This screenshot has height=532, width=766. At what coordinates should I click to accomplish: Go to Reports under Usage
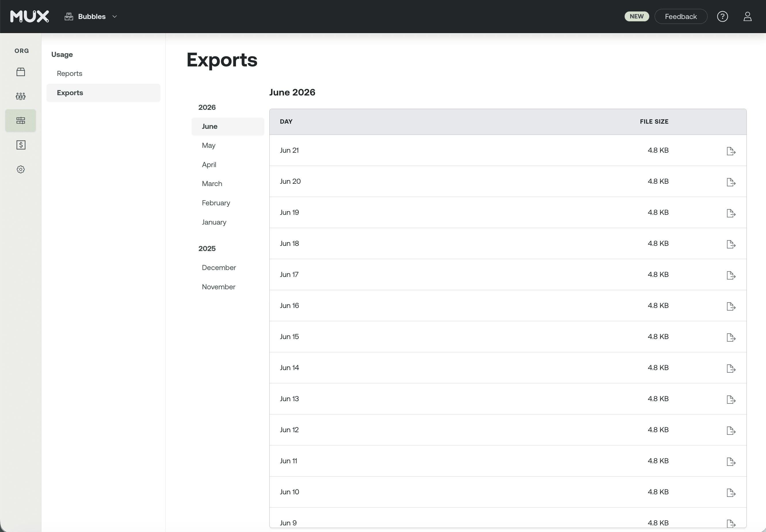point(69,73)
